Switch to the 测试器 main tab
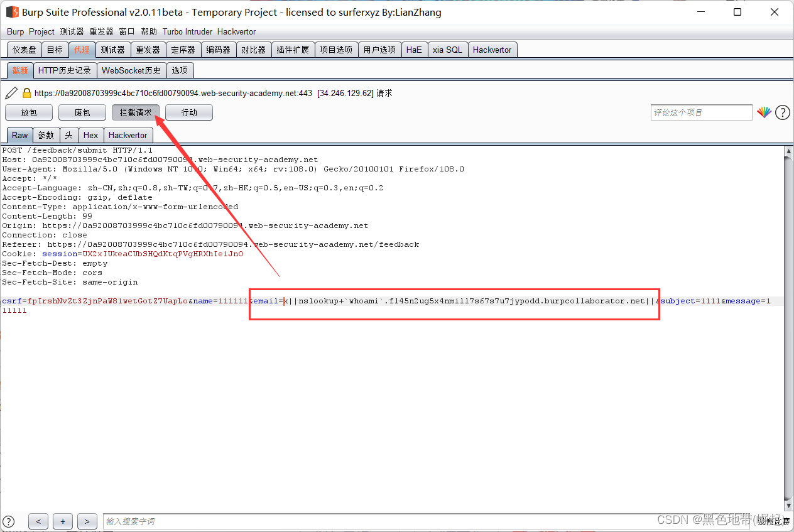The width and height of the screenshot is (794, 532). click(113, 50)
